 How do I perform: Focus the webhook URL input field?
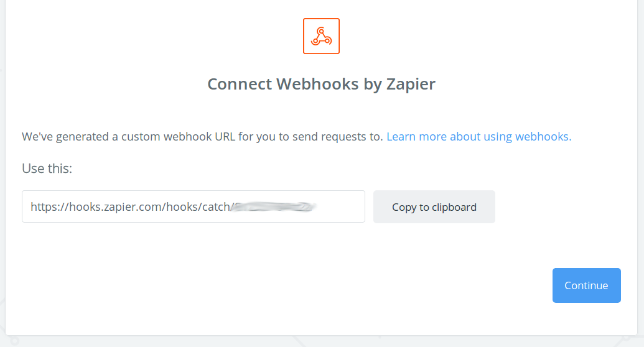[x=193, y=206]
